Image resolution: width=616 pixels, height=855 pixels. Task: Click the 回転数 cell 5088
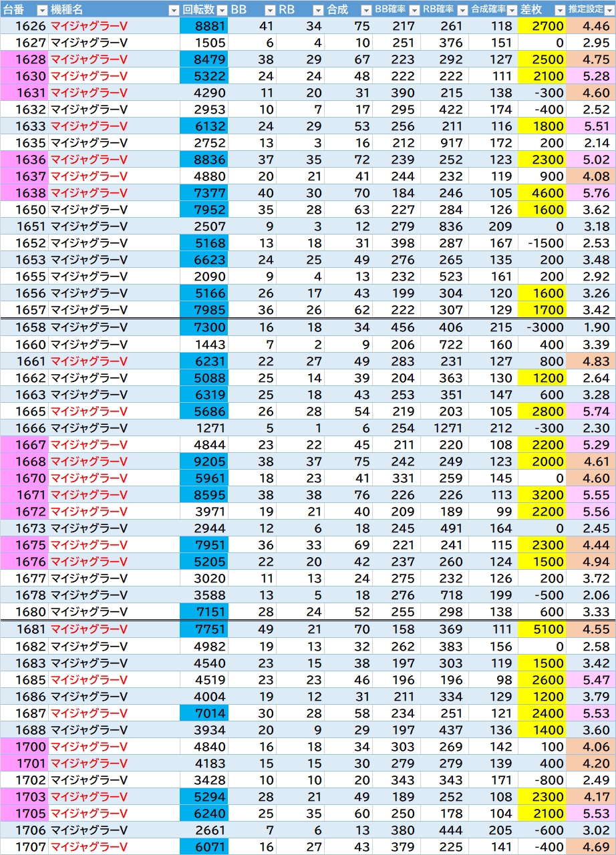[204, 378]
